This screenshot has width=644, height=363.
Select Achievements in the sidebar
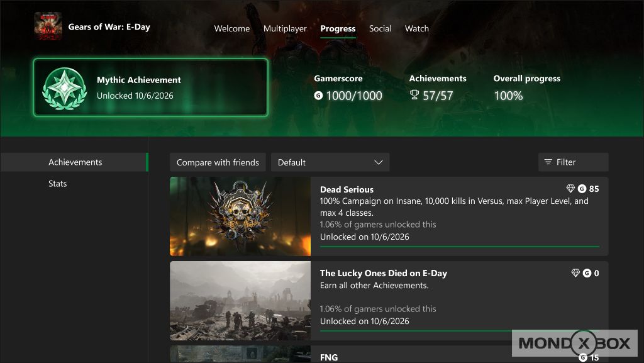74,162
